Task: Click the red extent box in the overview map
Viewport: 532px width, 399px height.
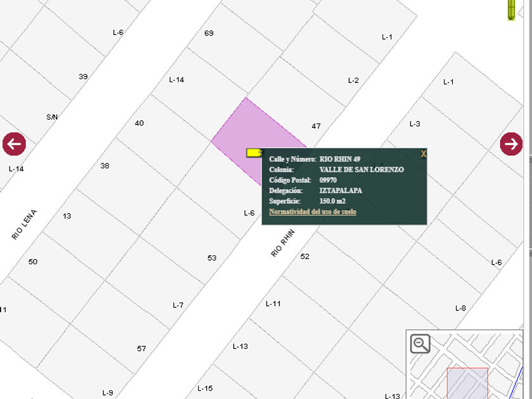Action: click(467, 382)
